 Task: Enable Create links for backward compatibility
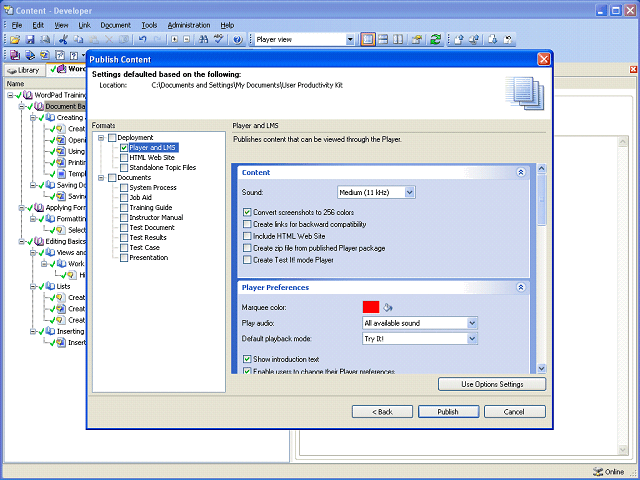point(247,224)
